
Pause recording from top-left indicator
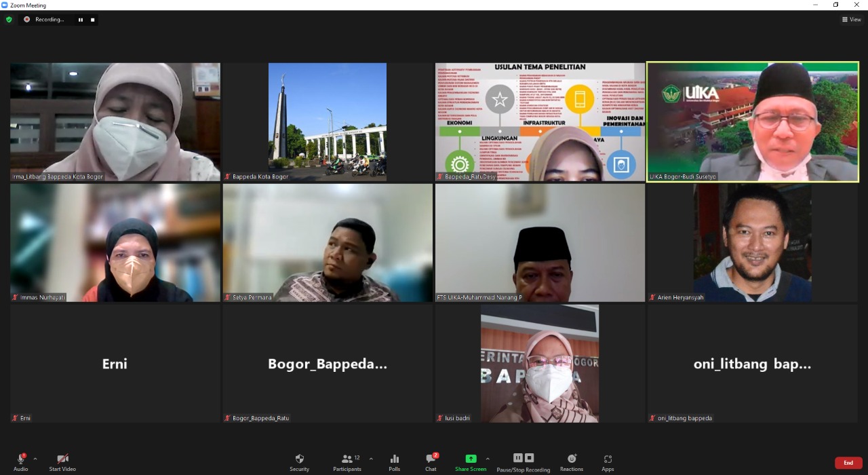pos(81,20)
